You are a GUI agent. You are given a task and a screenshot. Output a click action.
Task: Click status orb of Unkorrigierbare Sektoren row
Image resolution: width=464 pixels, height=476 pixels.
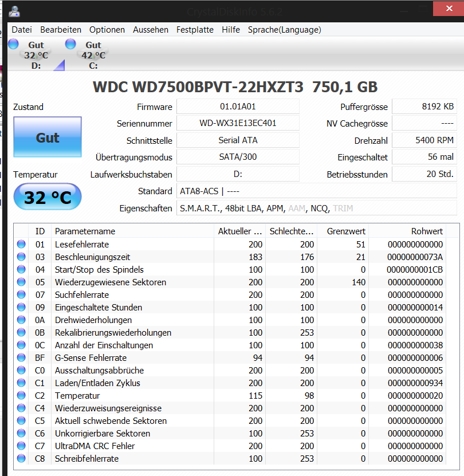(21, 433)
